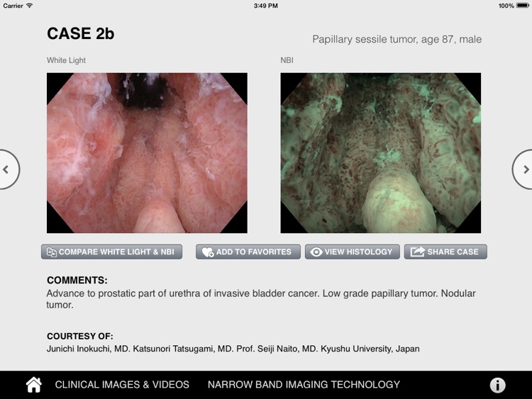Click View Histology button

tap(352, 252)
